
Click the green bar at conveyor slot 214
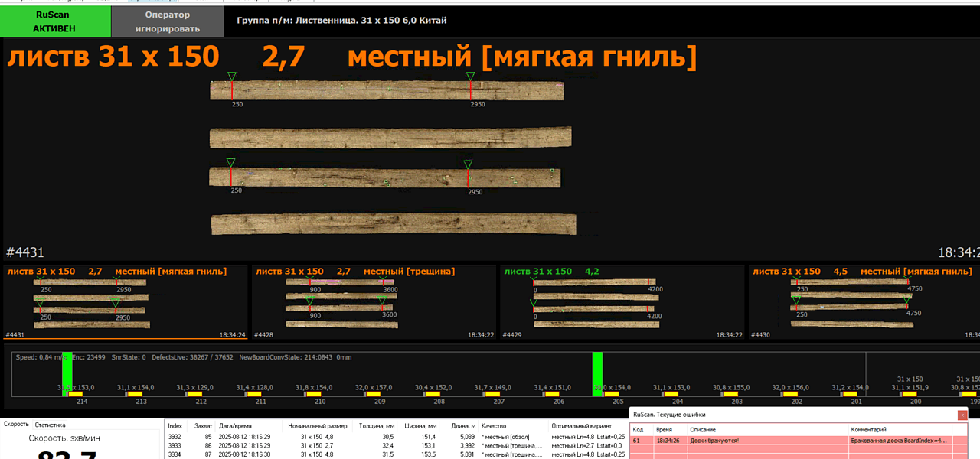tap(67, 374)
